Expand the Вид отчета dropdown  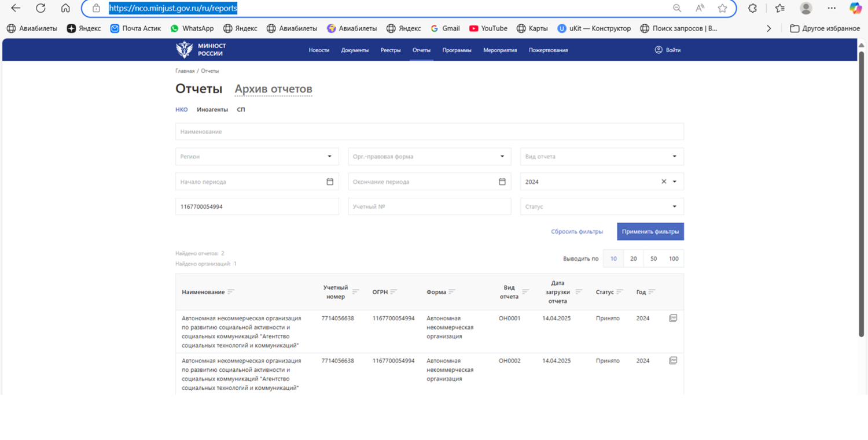tap(674, 157)
